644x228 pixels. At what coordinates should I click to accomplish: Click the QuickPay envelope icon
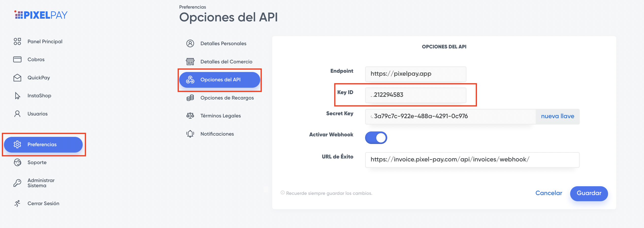coord(17,77)
